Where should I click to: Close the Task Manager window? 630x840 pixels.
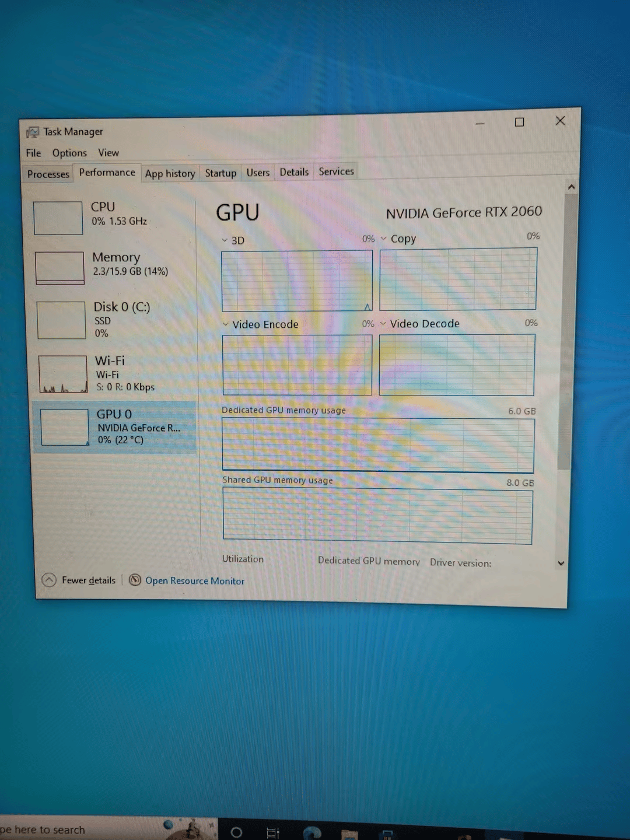560,121
